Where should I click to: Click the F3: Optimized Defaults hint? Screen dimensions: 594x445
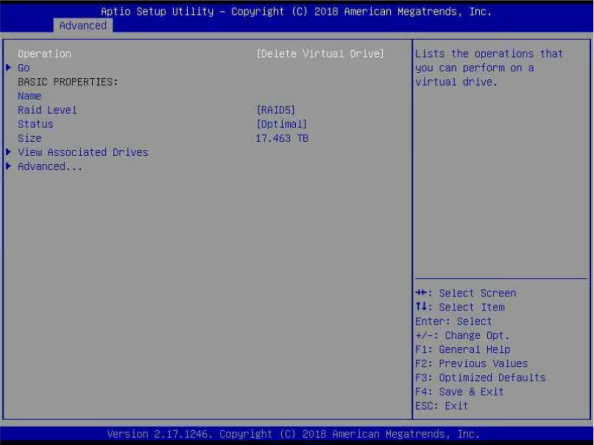[x=480, y=377]
